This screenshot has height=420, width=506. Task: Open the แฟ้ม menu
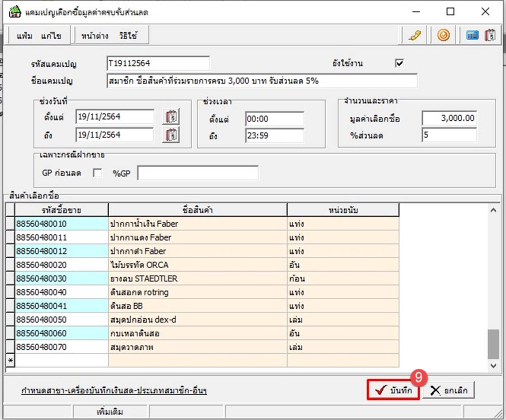pyautogui.click(x=24, y=36)
